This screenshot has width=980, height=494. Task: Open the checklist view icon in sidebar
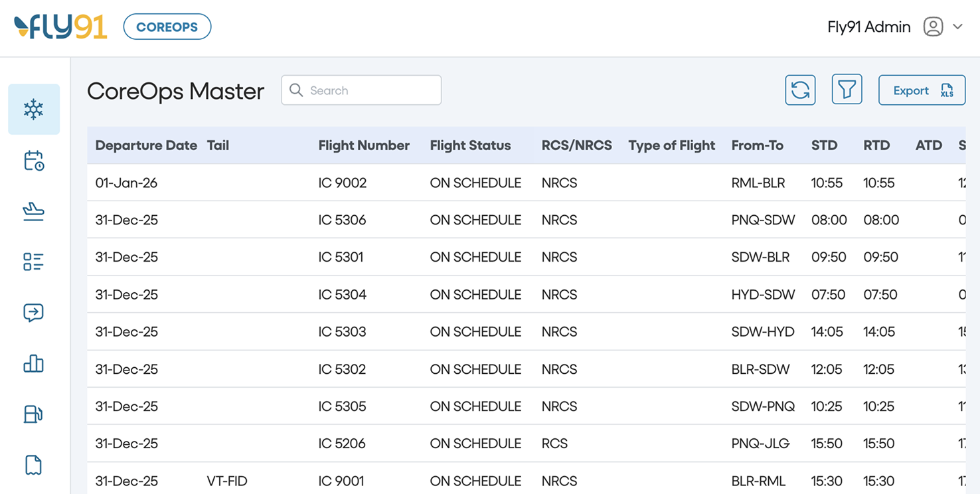click(x=34, y=262)
